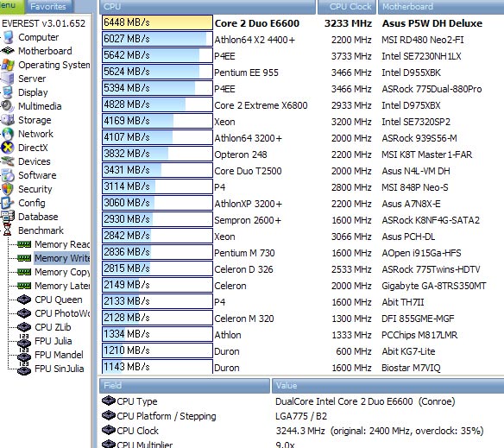504x448 pixels.
Task: Select the Core 2 Duo E6600 result row
Action: tap(302, 22)
